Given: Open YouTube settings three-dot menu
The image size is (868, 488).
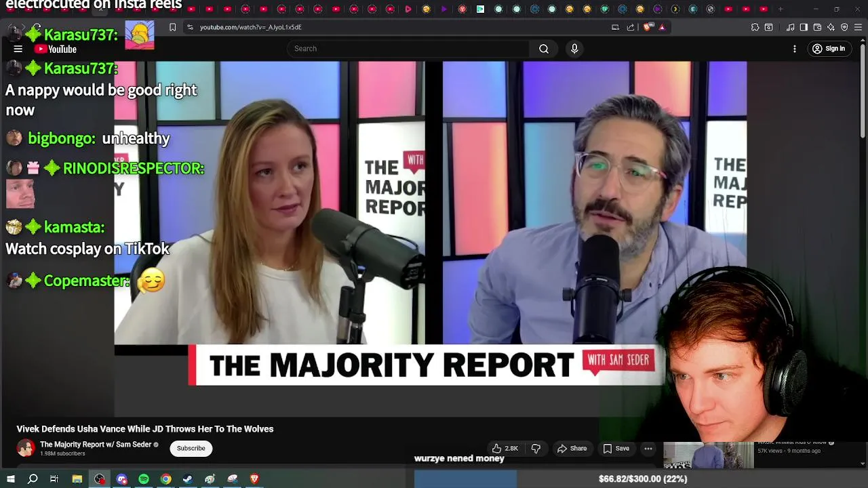Looking at the screenshot, I should [x=795, y=49].
